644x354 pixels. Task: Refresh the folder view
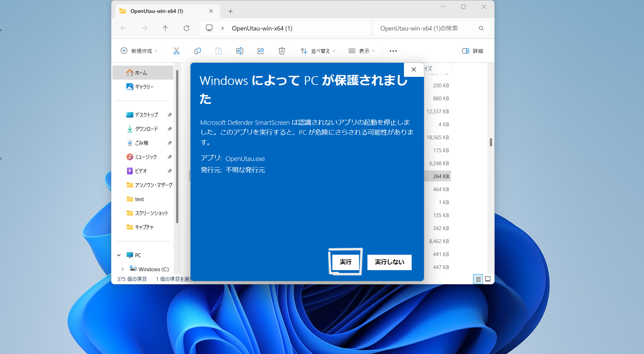(186, 28)
